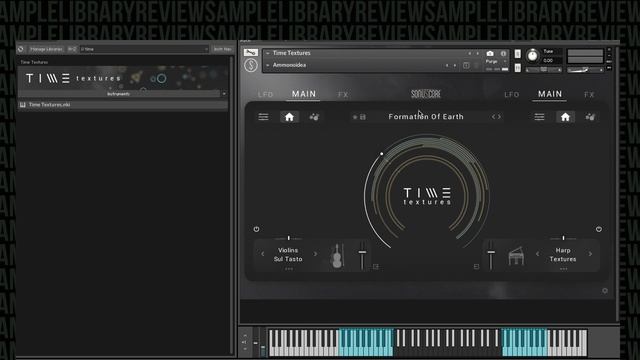
Task: Click the small icon right of left fader
Action: pyautogui.click(x=376, y=267)
